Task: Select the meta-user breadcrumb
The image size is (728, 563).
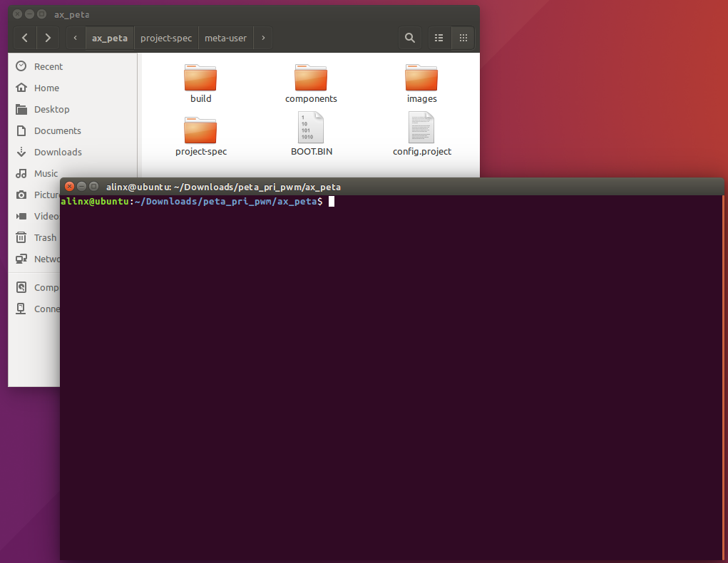Action: (x=225, y=38)
